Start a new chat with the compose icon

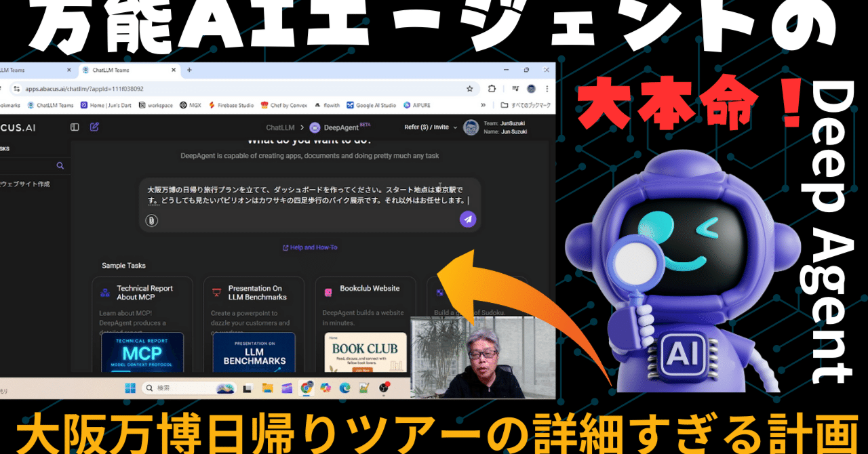click(x=94, y=127)
